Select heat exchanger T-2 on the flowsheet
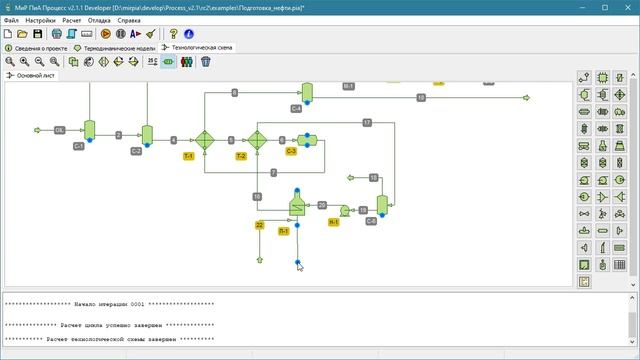Viewport: 640px width, 360px height. (257, 140)
